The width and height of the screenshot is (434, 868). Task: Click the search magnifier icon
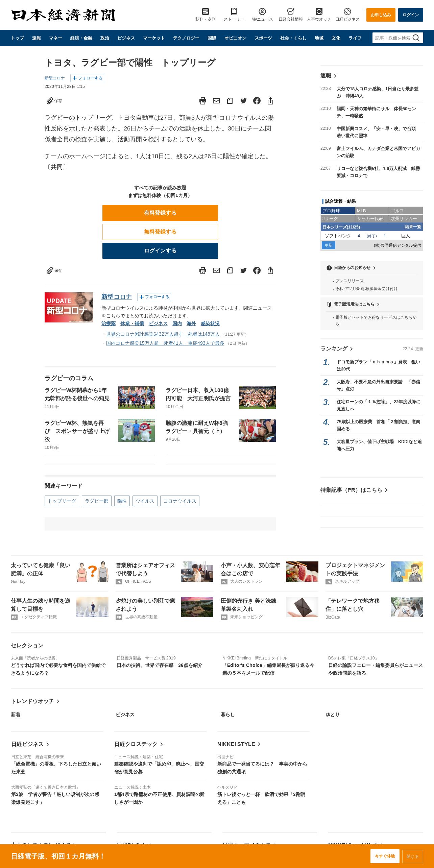416,38
